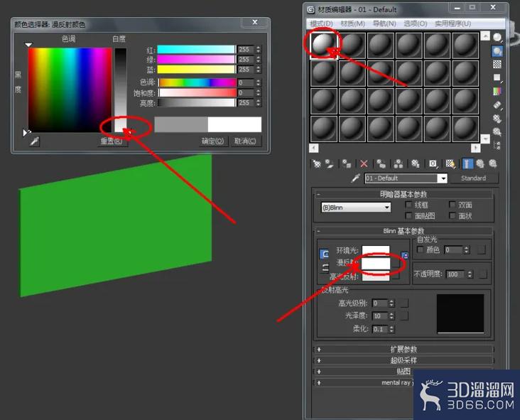Click the 确定(O) button
520x420 pixels.
click(212, 141)
